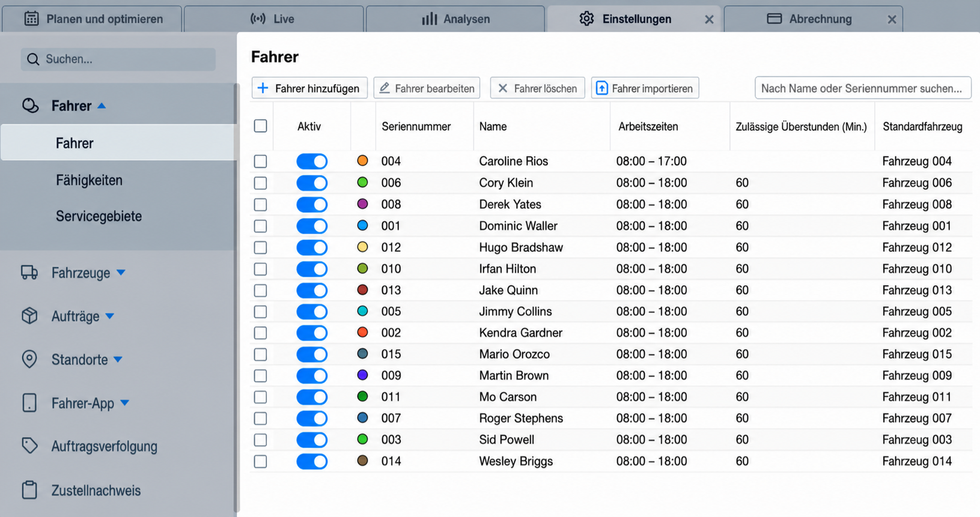Open the Abrechnung tab
The width and height of the screenshot is (980, 517).
tap(814, 19)
